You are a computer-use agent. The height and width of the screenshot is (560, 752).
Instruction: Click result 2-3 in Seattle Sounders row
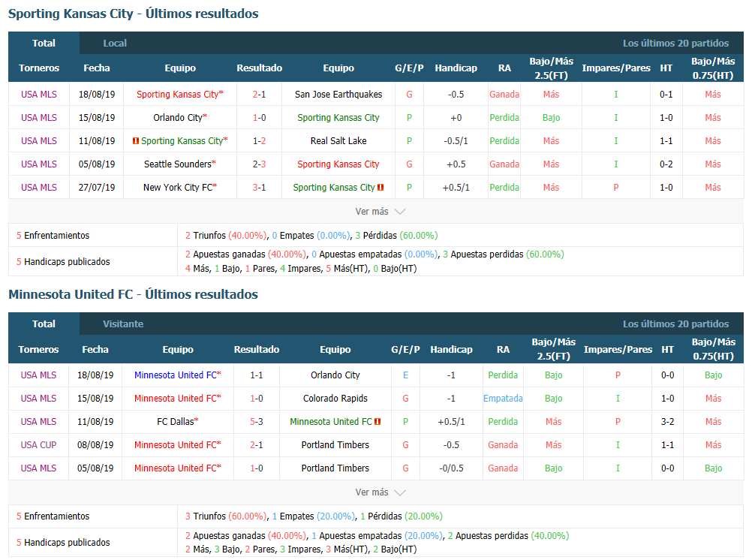pos(259,164)
